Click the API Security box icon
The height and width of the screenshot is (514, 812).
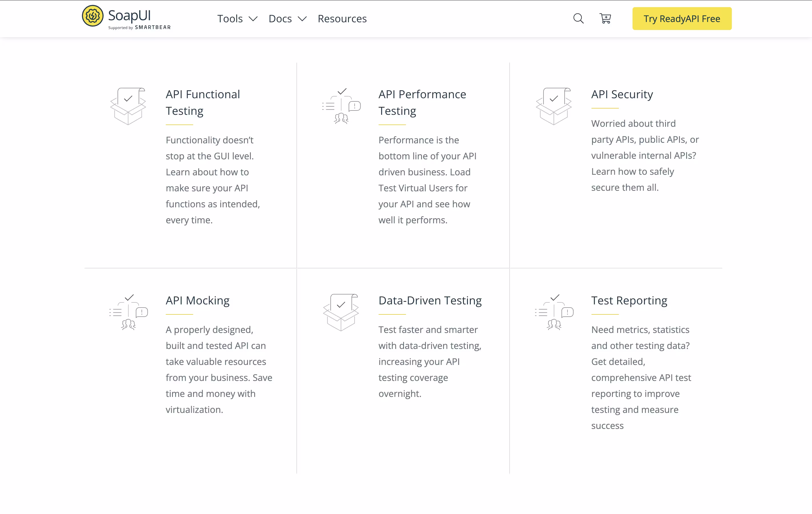[x=554, y=106]
